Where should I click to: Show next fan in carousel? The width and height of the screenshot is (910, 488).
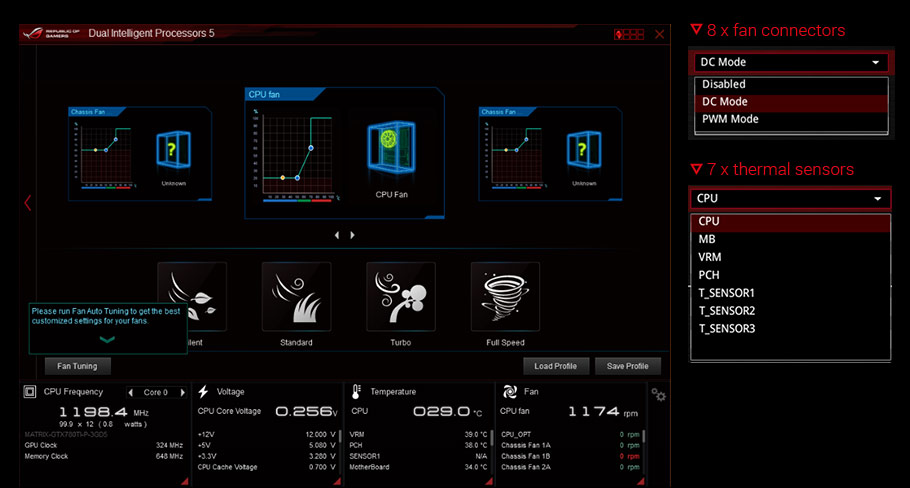352,235
